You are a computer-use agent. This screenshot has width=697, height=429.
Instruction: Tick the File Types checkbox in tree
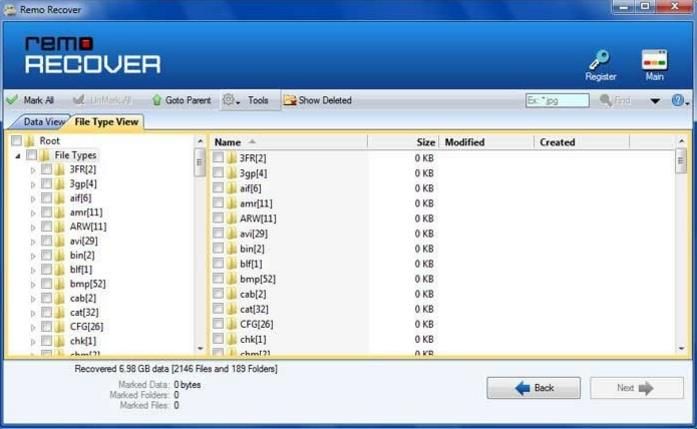click(31, 156)
